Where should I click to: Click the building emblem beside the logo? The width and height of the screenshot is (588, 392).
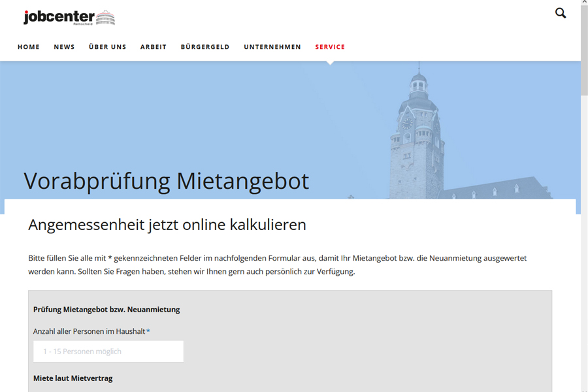point(105,18)
